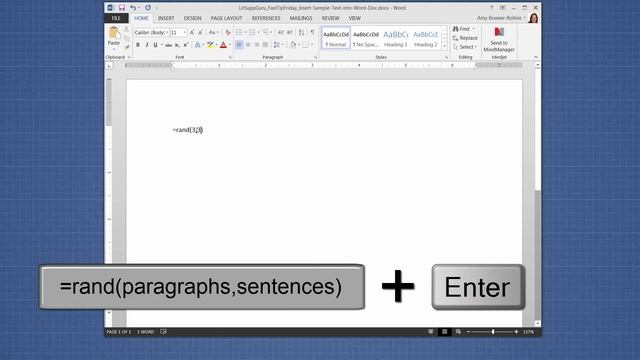Click the red font color swatch
This screenshot has height=360, width=640.
click(x=223, y=45)
